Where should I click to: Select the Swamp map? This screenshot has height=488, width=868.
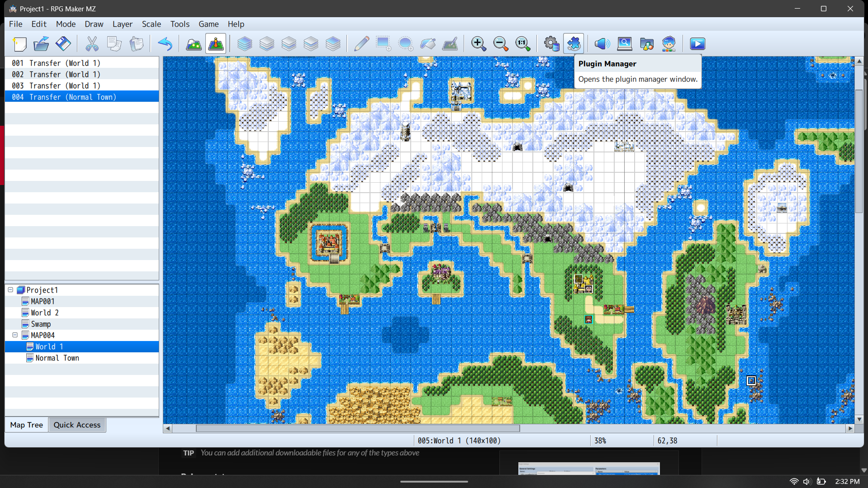tap(41, 324)
